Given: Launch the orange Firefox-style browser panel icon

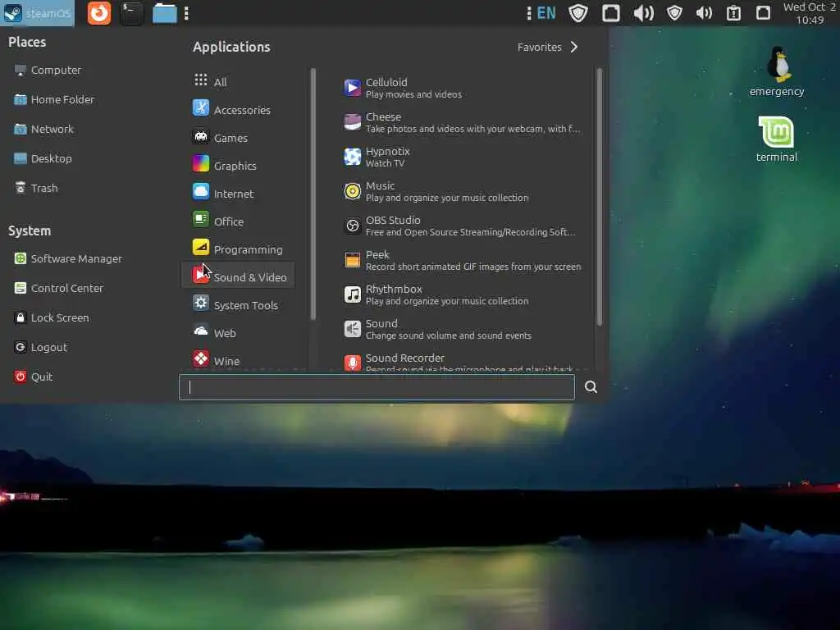Looking at the screenshot, I should (99, 13).
